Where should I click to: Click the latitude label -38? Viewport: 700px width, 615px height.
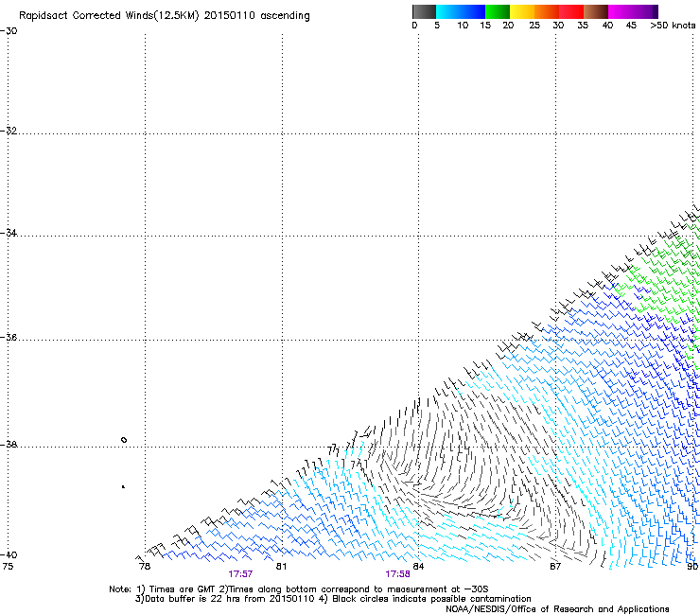pyautogui.click(x=9, y=445)
